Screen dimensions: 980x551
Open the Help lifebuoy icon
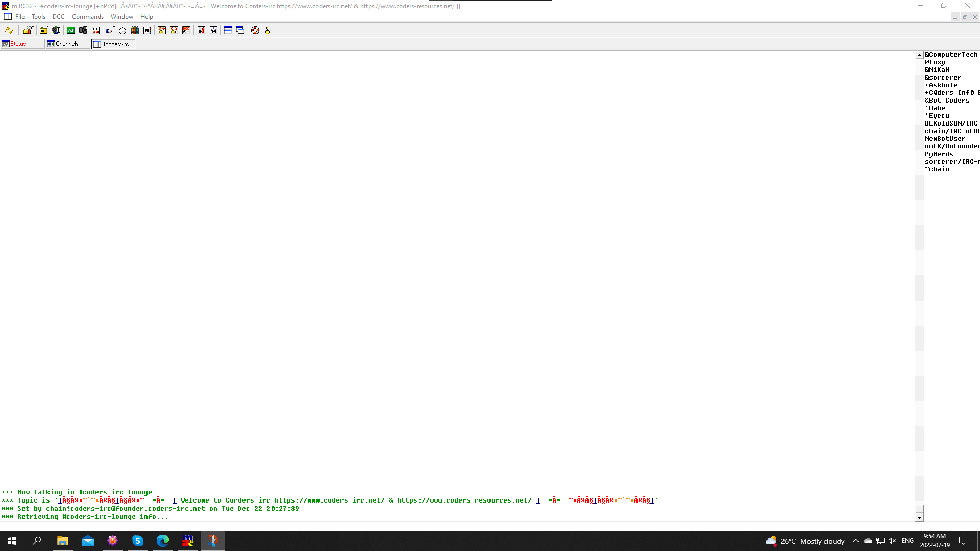[255, 30]
